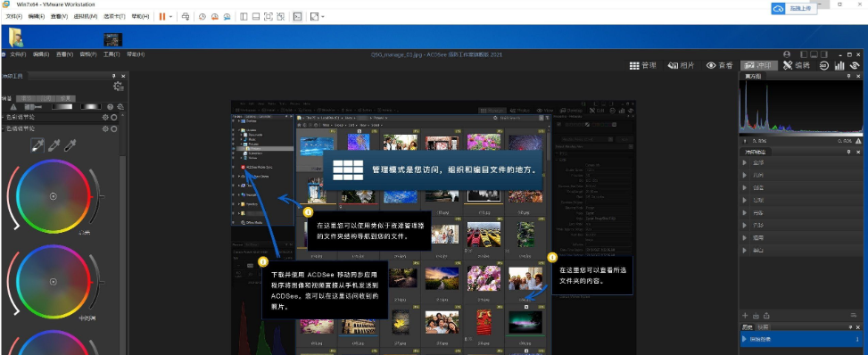Image resolution: width=868 pixels, height=355 pixels.
Task: Revert the virtual machine to its snapshot
Action: pyautogui.click(x=215, y=17)
